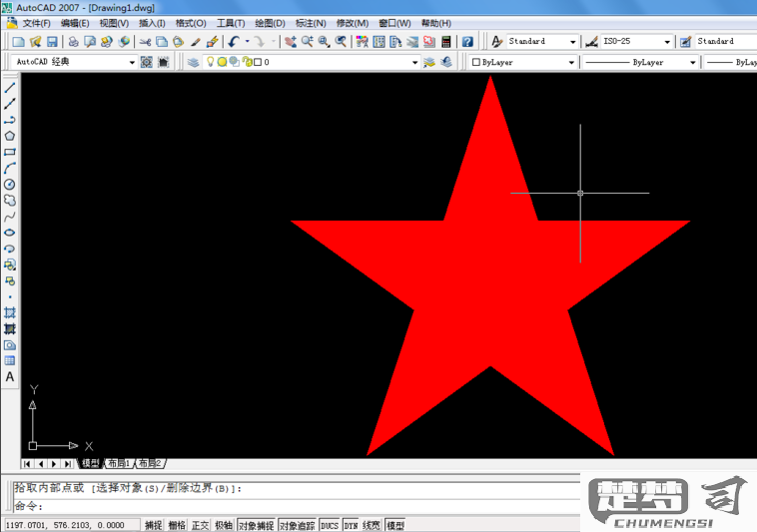Jump to last layout tab arrow
The image size is (757, 532).
[x=67, y=463]
